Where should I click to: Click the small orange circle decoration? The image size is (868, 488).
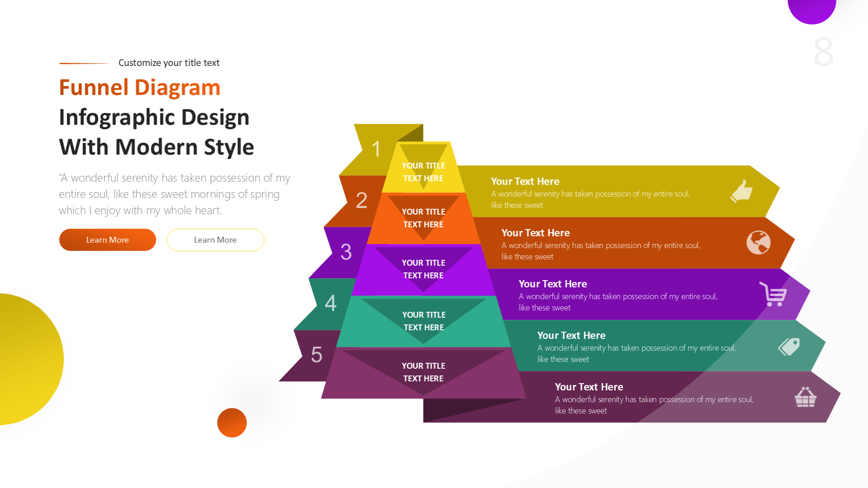click(232, 422)
